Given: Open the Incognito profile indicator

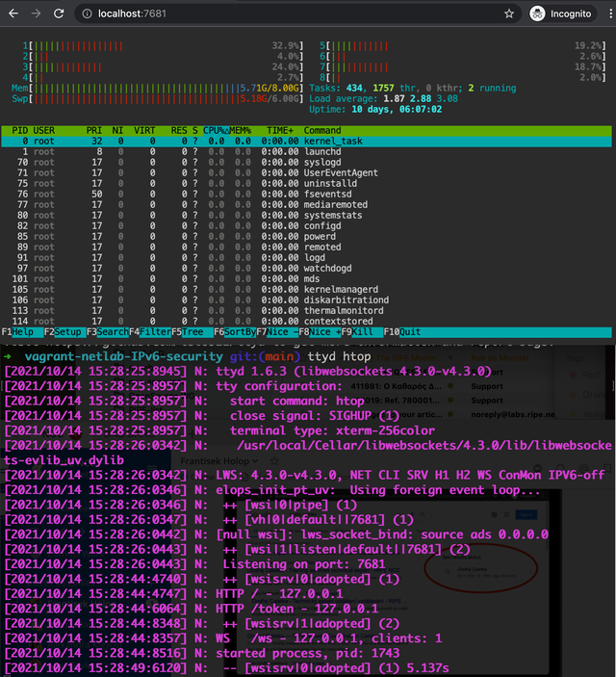Looking at the screenshot, I should pyautogui.click(x=563, y=13).
